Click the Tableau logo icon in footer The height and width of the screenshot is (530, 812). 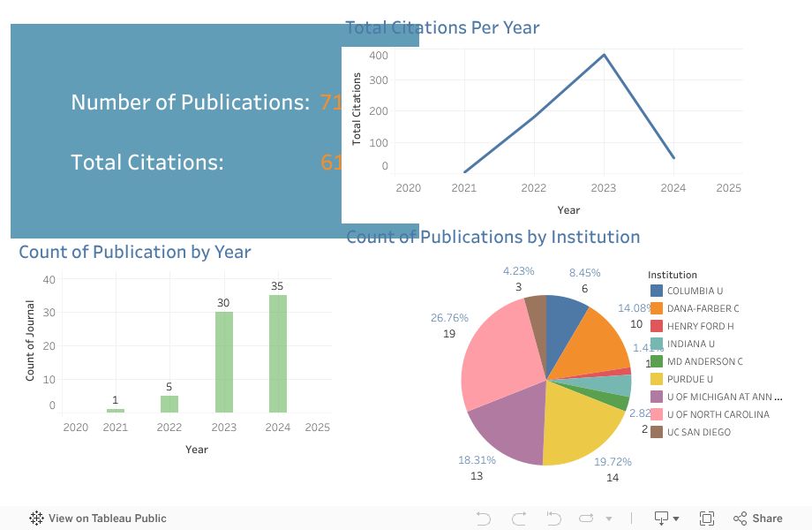[36, 519]
